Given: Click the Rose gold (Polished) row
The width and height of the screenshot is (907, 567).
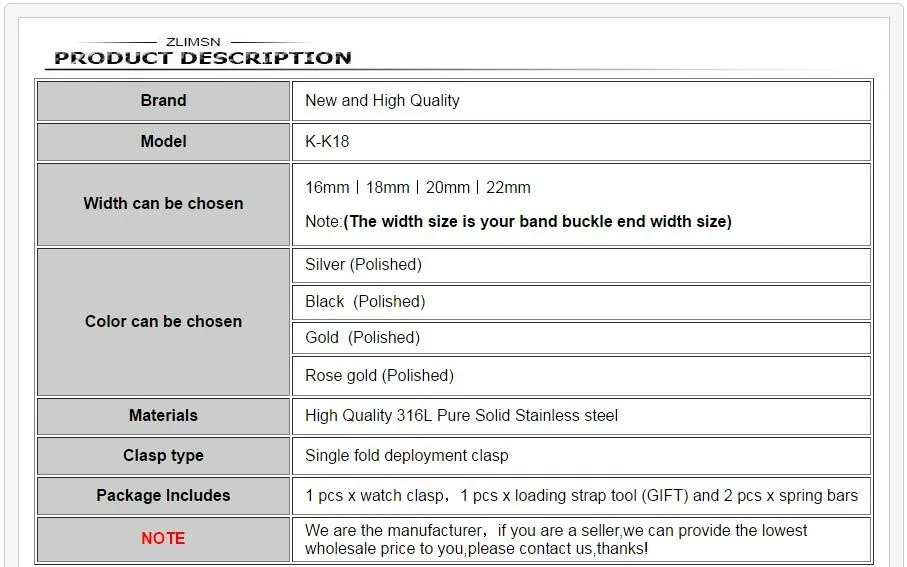Looking at the screenshot, I should [379, 376].
